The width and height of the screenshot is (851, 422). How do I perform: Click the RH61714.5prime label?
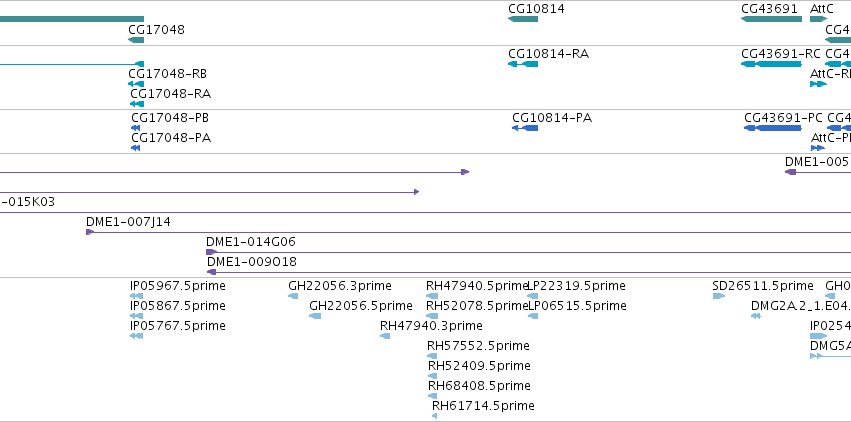point(483,406)
